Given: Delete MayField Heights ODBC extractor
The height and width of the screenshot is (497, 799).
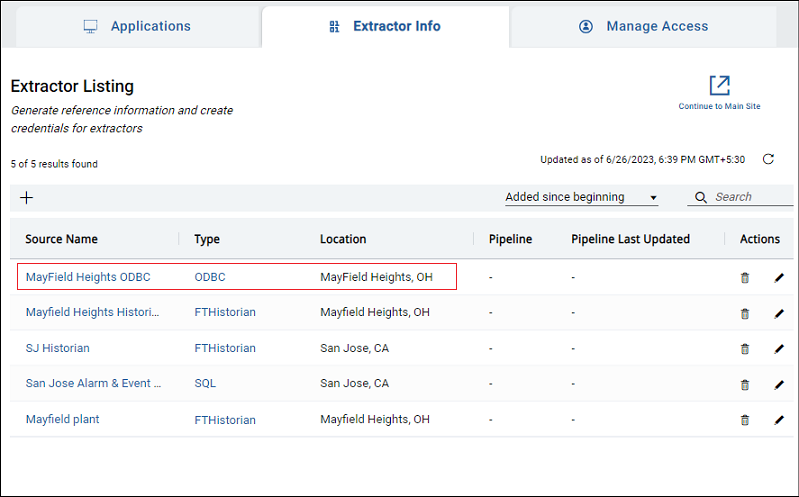Looking at the screenshot, I should tap(744, 278).
